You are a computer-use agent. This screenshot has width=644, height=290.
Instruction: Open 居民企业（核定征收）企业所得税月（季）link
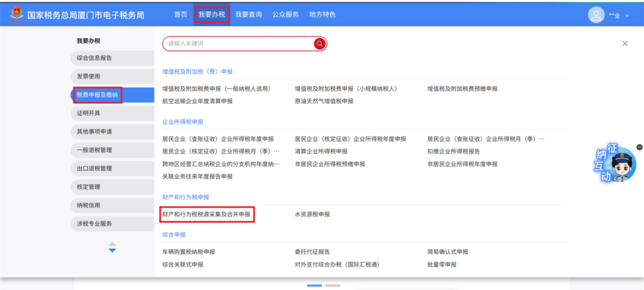pos(221,151)
